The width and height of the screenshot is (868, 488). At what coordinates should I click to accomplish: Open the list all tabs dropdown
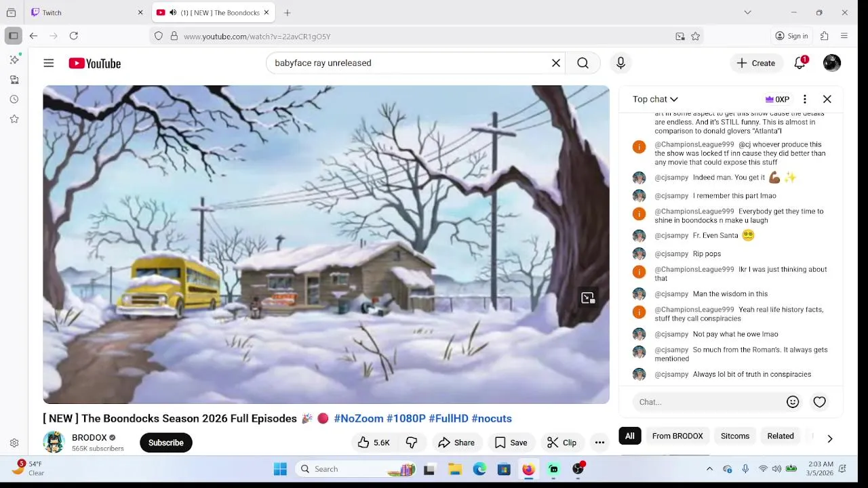[747, 12]
